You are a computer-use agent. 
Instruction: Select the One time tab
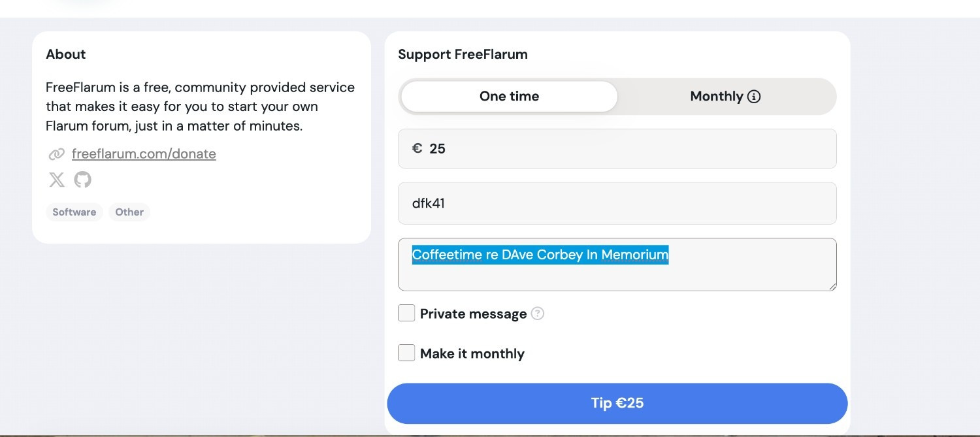point(509,97)
